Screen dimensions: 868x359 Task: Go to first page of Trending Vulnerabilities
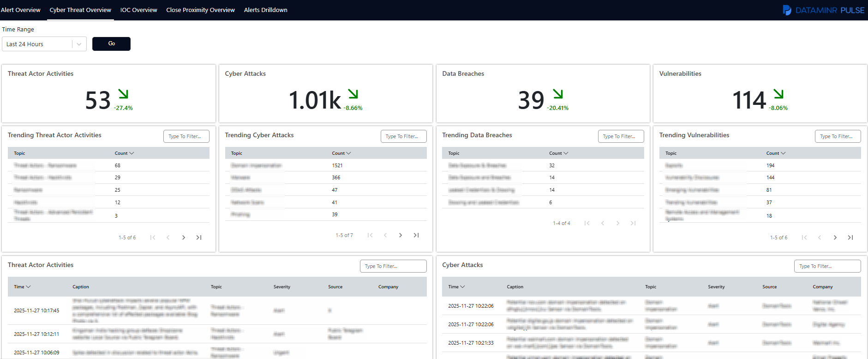pyautogui.click(x=804, y=237)
